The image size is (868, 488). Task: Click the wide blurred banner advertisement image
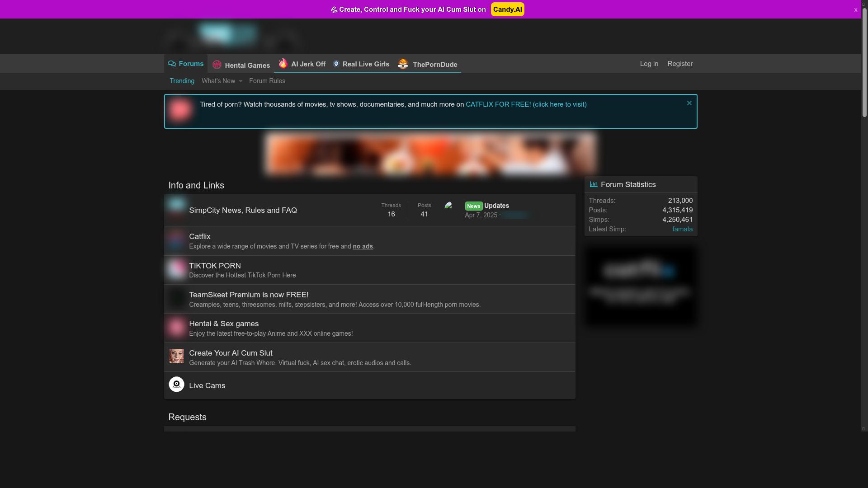point(430,154)
